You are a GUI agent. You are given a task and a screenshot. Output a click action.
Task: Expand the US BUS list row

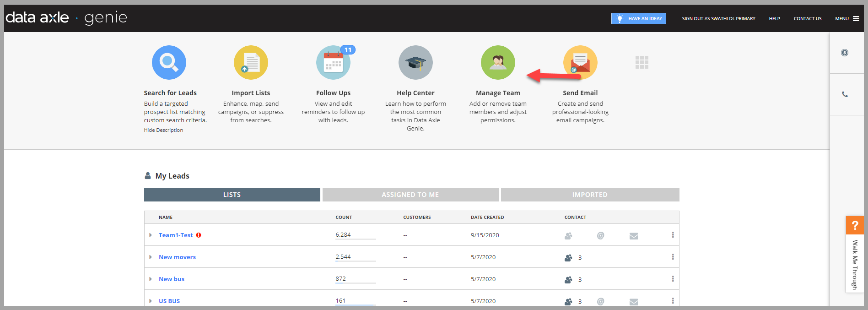(x=151, y=301)
